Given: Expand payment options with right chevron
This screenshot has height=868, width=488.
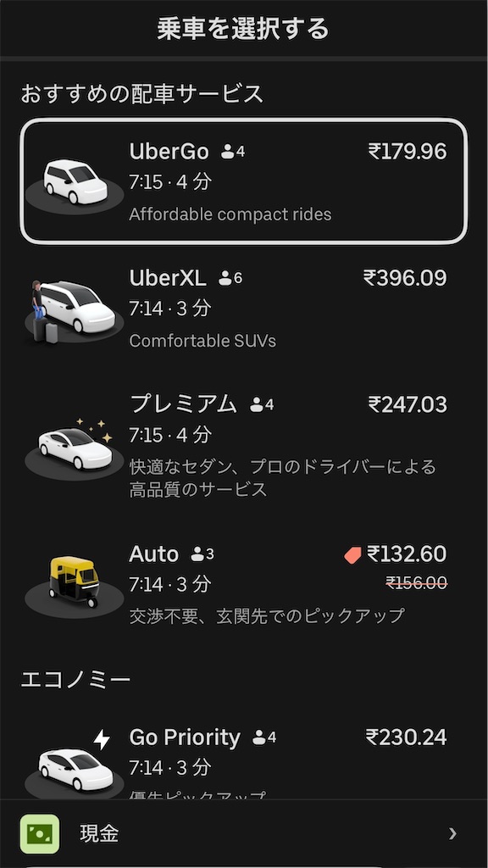Looking at the screenshot, I should (453, 833).
